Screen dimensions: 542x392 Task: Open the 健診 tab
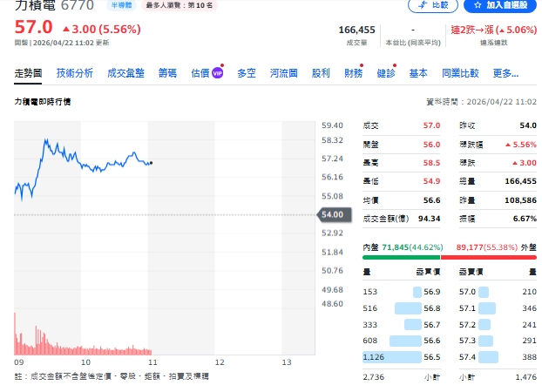(x=386, y=73)
